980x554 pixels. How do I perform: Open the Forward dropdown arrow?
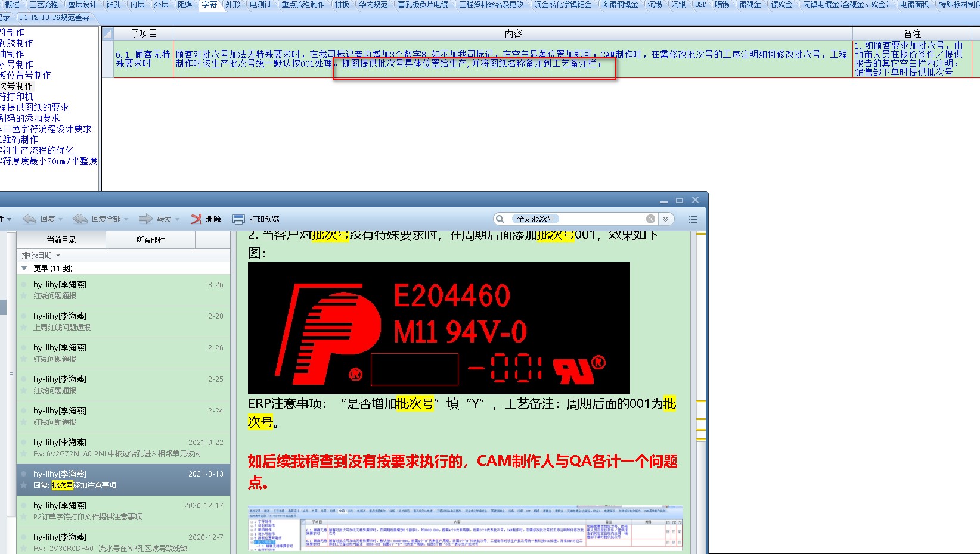(x=177, y=220)
